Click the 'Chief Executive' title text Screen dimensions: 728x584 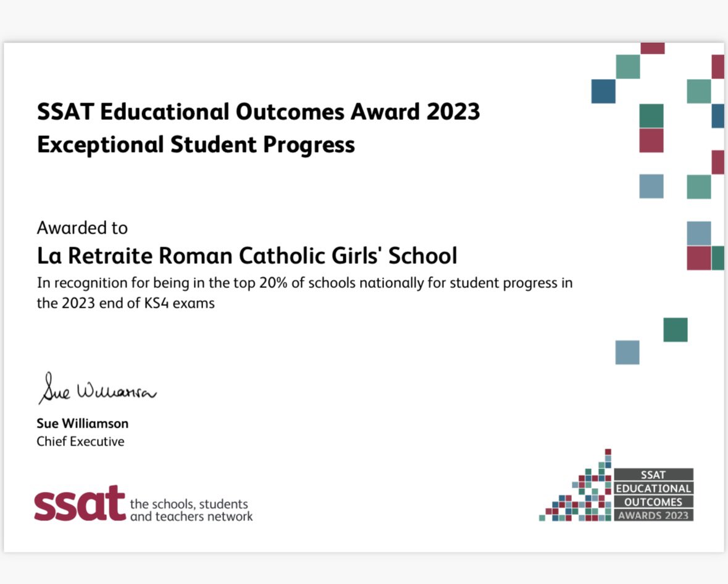click(x=80, y=441)
